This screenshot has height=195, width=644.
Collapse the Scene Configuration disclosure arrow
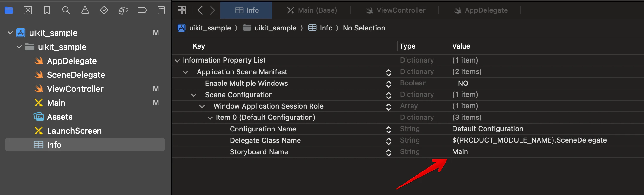click(194, 95)
